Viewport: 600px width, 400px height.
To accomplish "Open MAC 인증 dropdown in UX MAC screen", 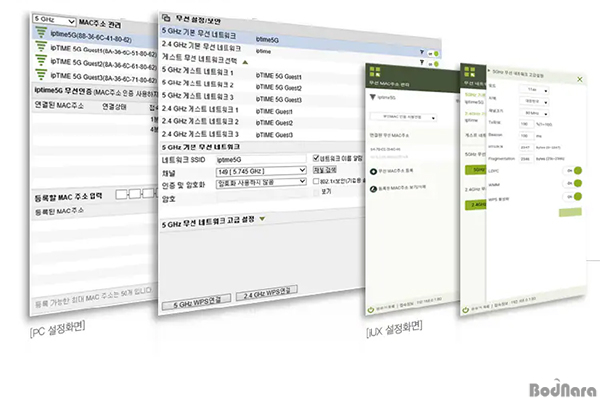I will tap(403, 117).
